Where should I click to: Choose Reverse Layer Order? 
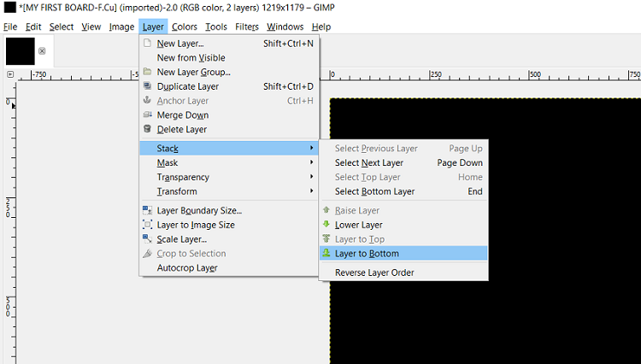tap(404, 273)
